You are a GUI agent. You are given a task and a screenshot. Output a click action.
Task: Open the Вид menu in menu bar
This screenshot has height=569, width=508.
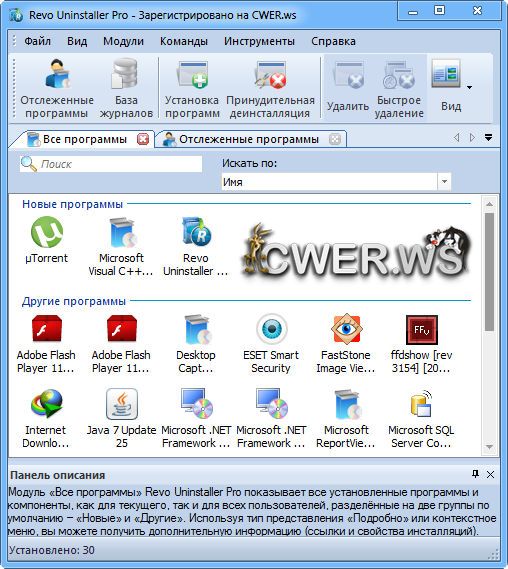(77, 41)
